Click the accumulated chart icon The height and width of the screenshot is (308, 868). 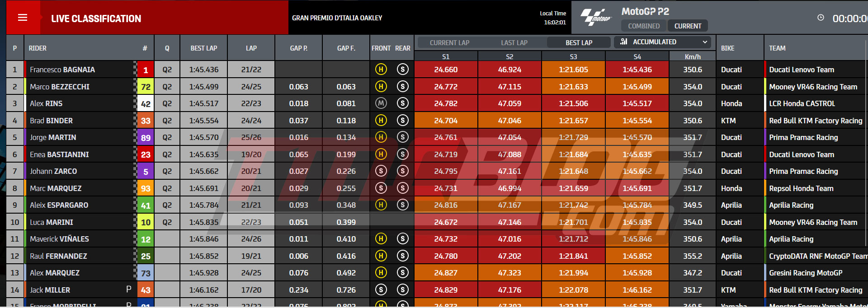(624, 42)
